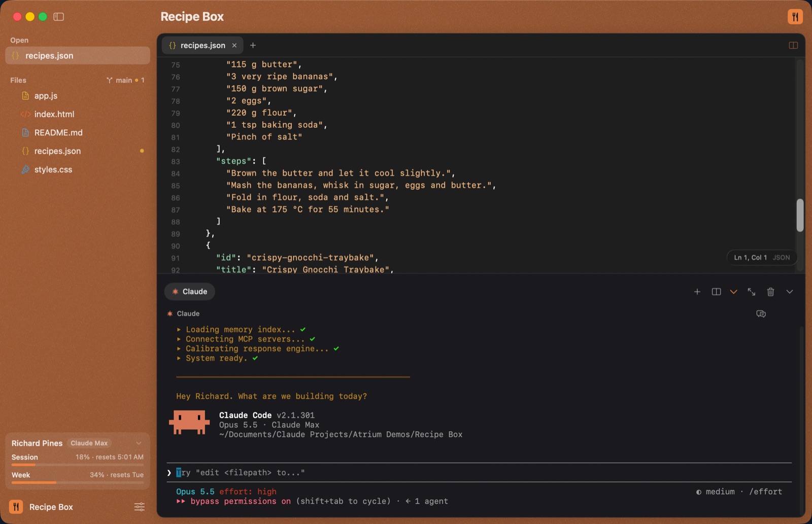This screenshot has width=812, height=524.
Task: Click the "1 agent" status text
Action: [431, 501]
